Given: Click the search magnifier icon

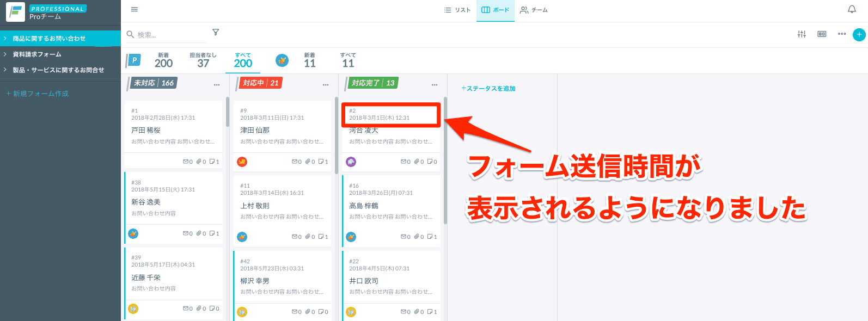Looking at the screenshot, I should (x=130, y=34).
